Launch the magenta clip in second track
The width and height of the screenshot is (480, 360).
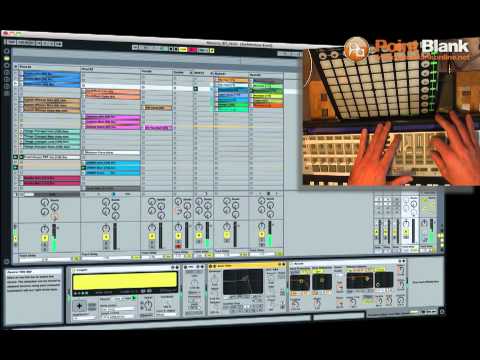tap(113, 117)
